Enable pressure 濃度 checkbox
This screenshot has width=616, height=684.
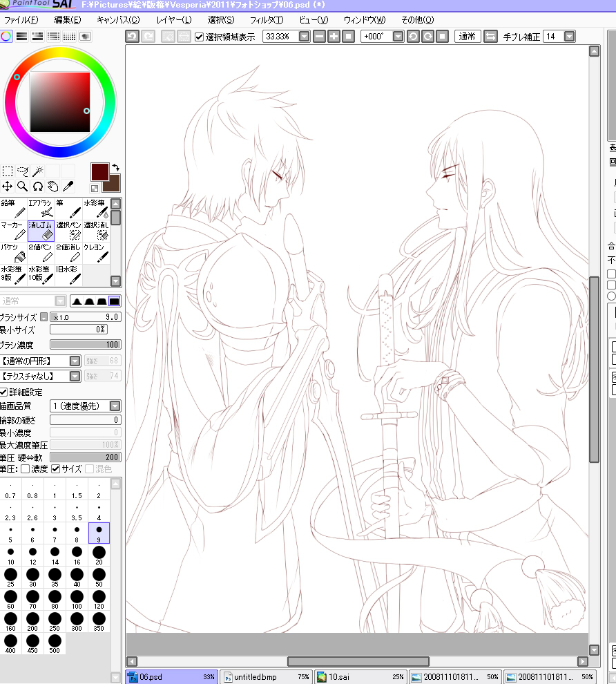(26, 469)
